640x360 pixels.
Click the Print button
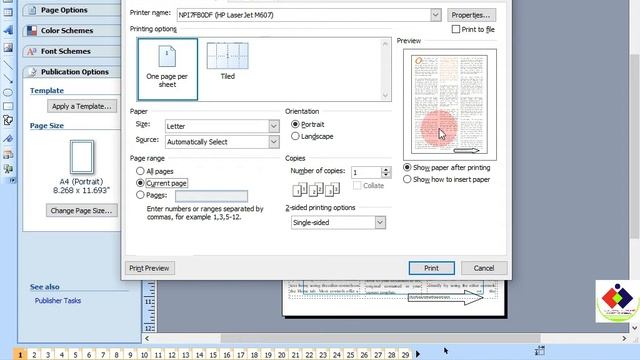pos(431,268)
